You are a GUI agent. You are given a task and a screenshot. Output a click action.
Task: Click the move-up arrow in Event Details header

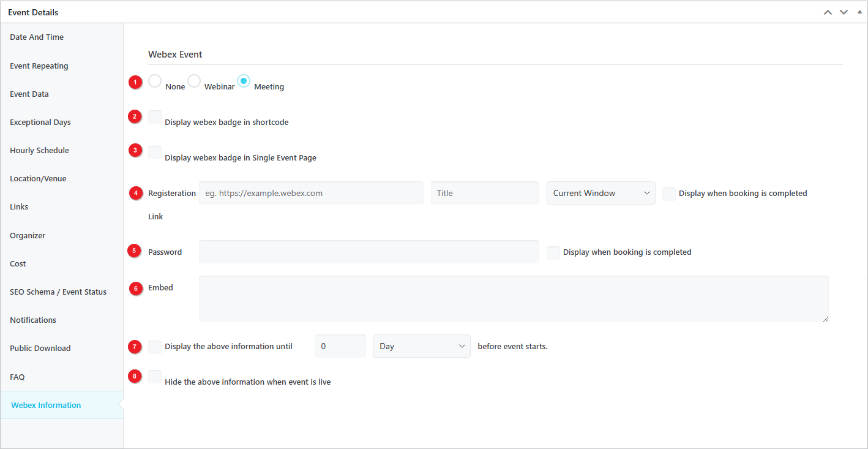pos(828,12)
